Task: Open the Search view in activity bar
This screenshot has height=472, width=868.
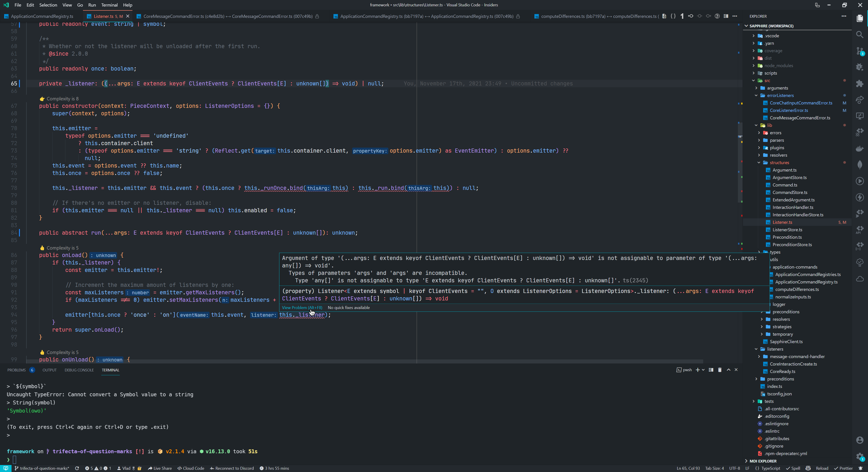Action: (860, 34)
